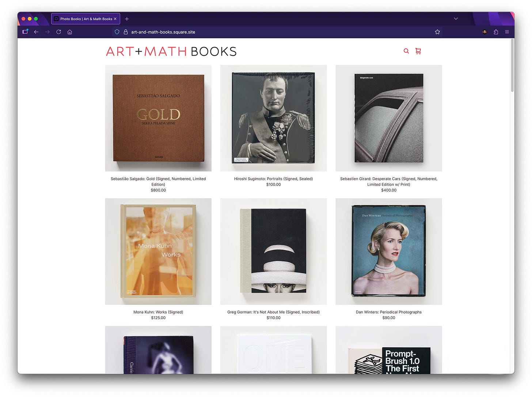532x397 pixels.
Task: Click the $800.00 price text
Action: point(158,190)
